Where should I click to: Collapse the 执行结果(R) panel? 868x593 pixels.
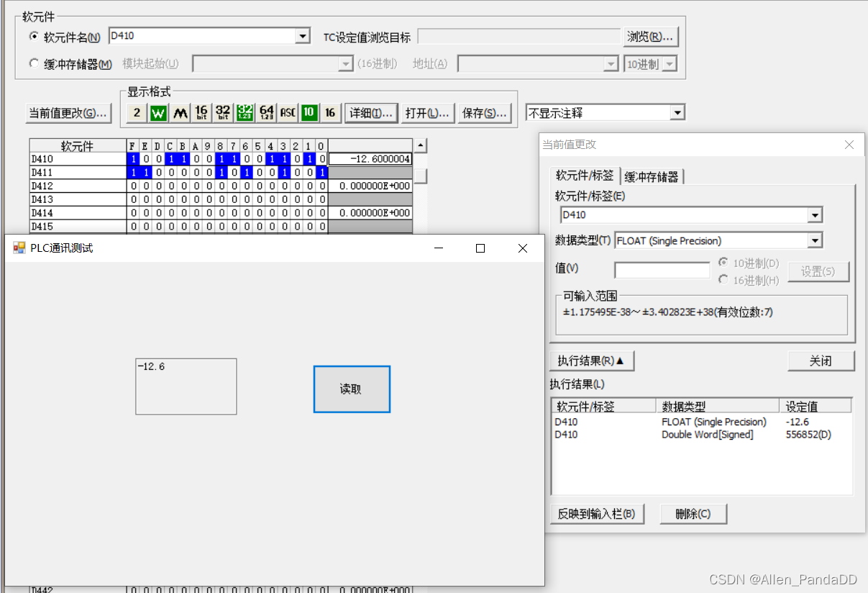point(591,361)
